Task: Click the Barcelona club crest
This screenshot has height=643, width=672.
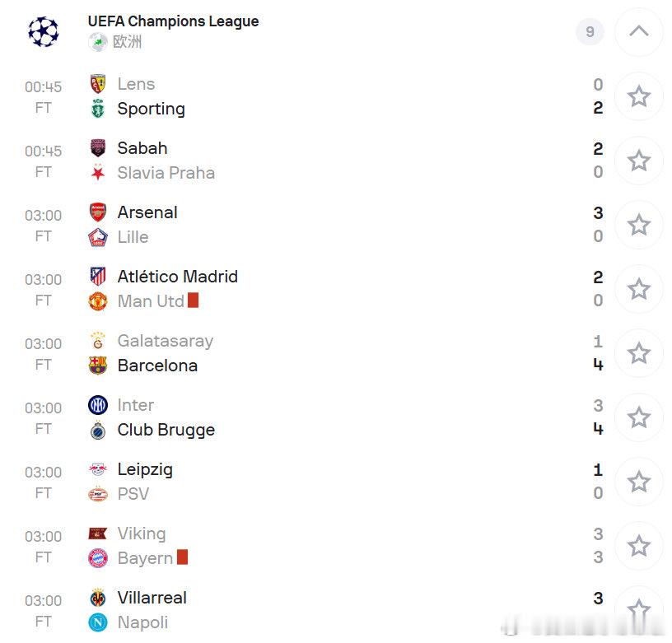Action: point(98,366)
